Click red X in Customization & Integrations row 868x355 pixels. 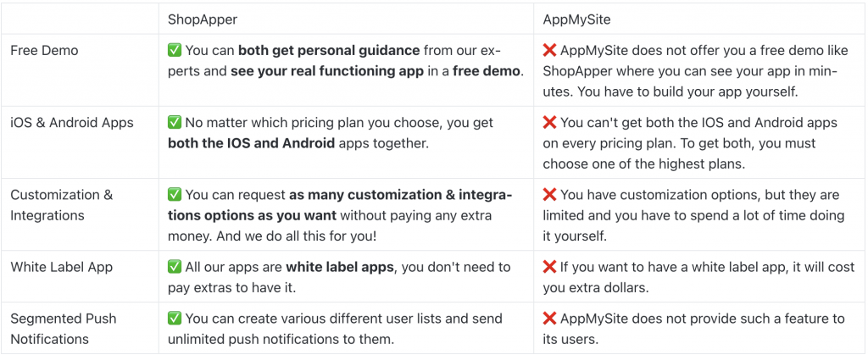549,195
